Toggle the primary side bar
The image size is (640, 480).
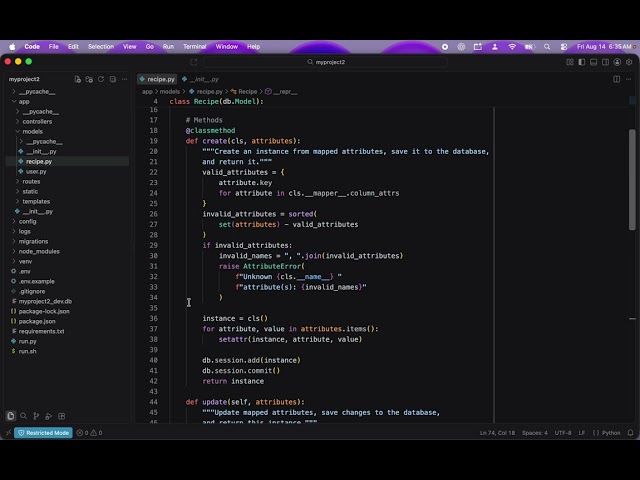click(x=582, y=62)
